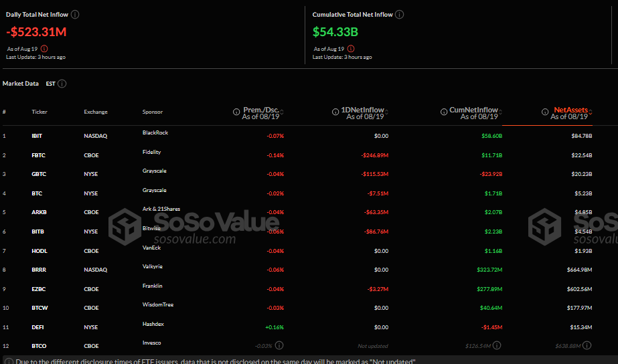Viewport: 618px width, 364px height.
Task: Click info icon before Prem./Dsc. header
Action: (x=236, y=112)
